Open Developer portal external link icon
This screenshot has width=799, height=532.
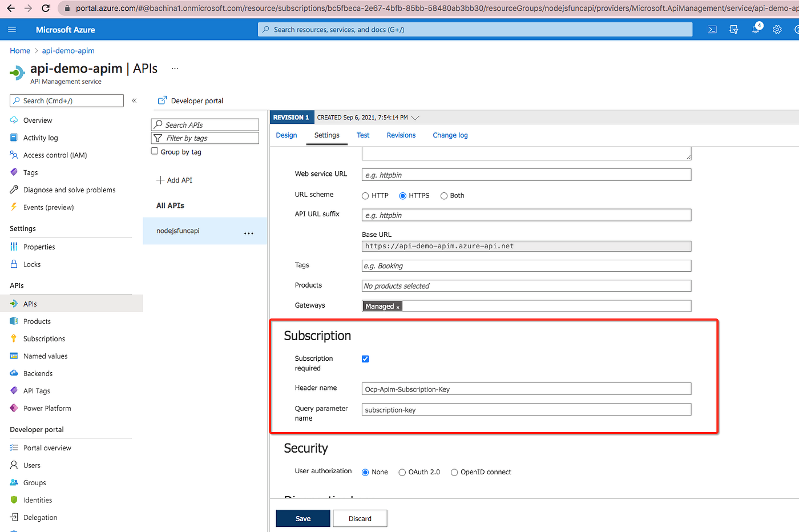point(162,100)
